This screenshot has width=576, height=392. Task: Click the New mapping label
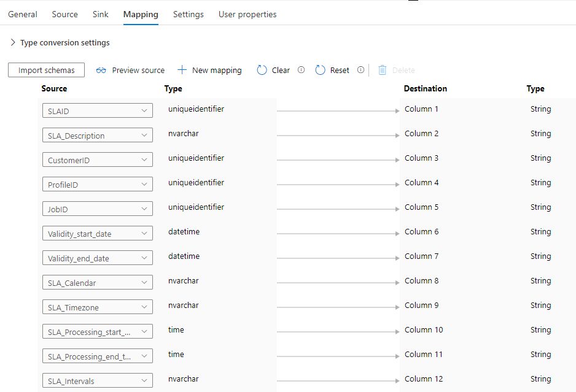pos(217,70)
